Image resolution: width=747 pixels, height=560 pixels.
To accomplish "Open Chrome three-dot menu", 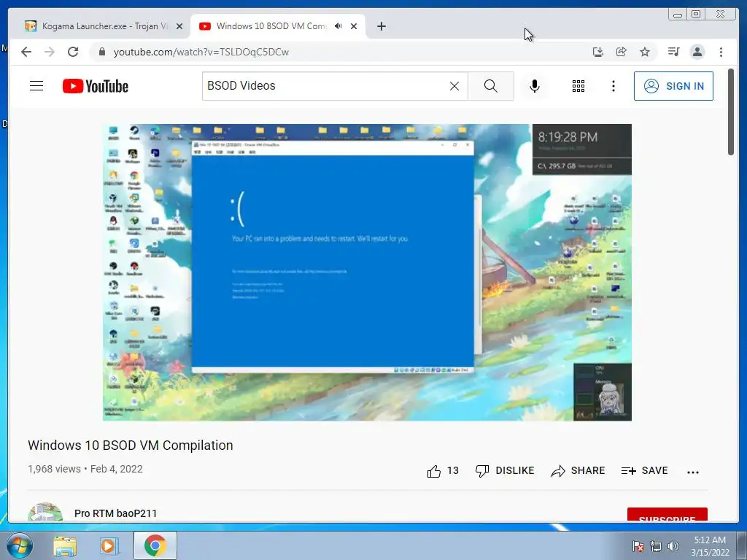I will [x=721, y=52].
